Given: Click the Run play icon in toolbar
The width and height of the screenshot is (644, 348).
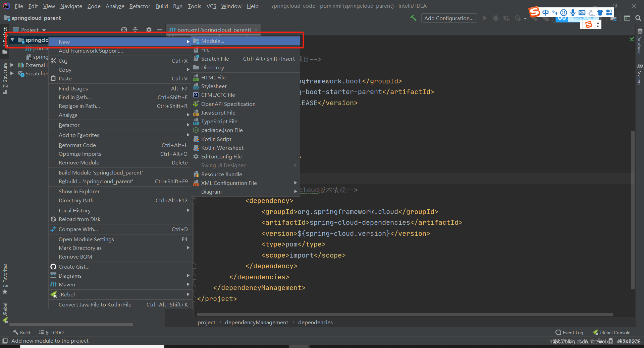Looking at the screenshot, I should 485,18.
